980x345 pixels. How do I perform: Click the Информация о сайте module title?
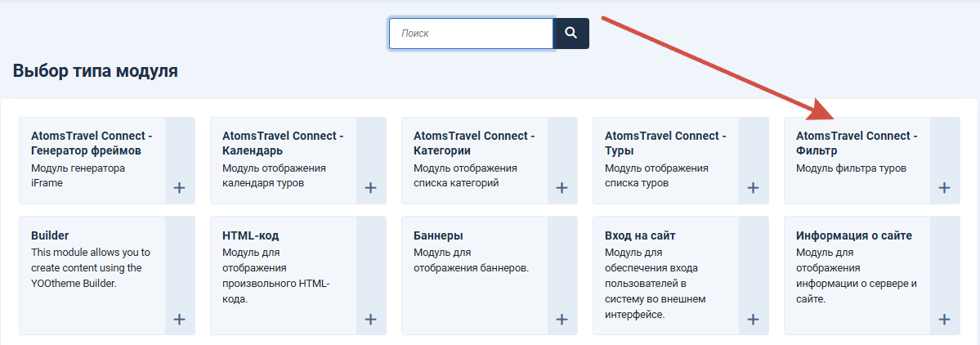coord(854,235)
